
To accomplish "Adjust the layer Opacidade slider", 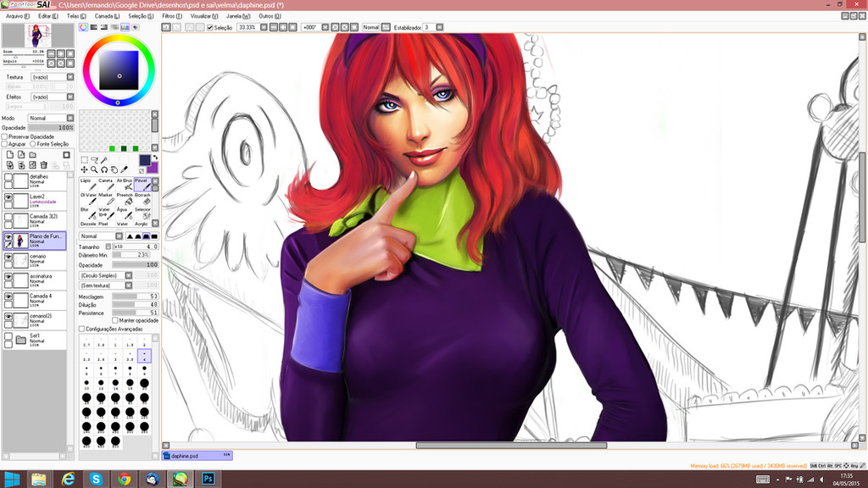I will pyautogui.click(x=50, y=127).
